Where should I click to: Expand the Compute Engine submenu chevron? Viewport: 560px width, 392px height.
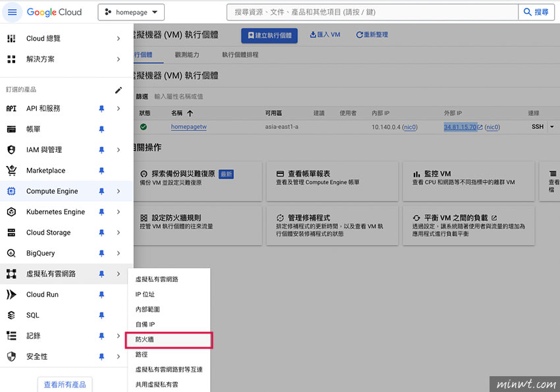[x=118, y=191]
